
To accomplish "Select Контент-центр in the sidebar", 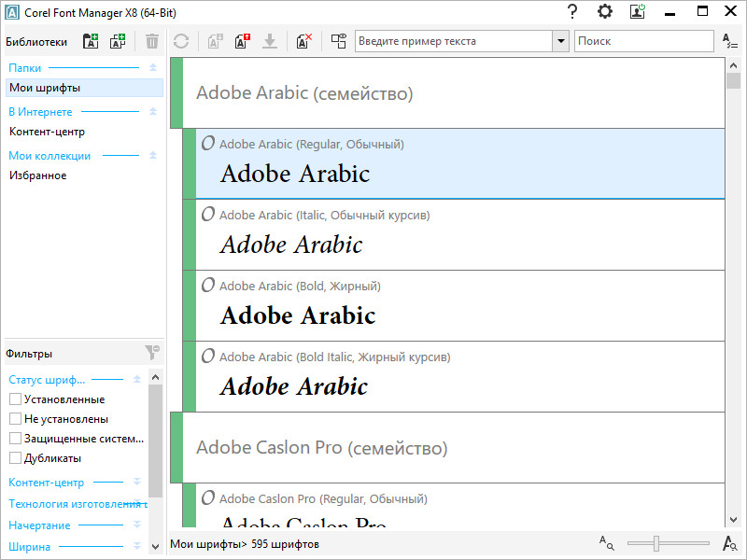I will (x=47, y=132).
